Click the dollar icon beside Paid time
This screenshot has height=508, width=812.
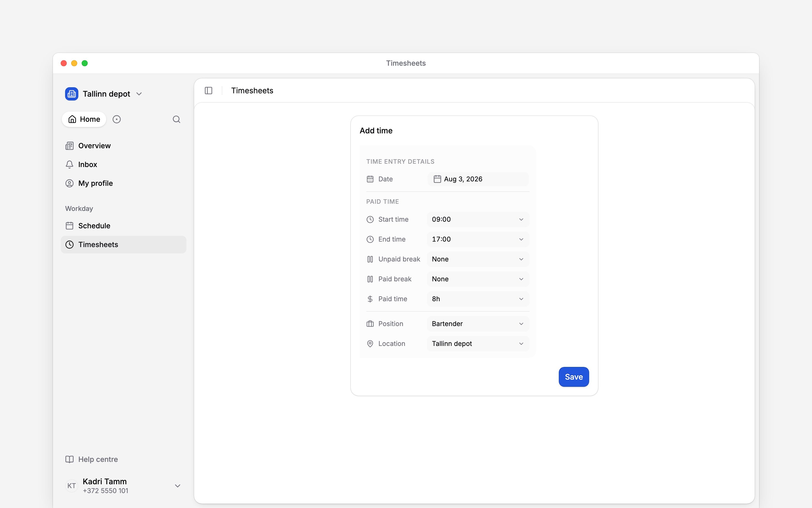click(x=370, y=299)
